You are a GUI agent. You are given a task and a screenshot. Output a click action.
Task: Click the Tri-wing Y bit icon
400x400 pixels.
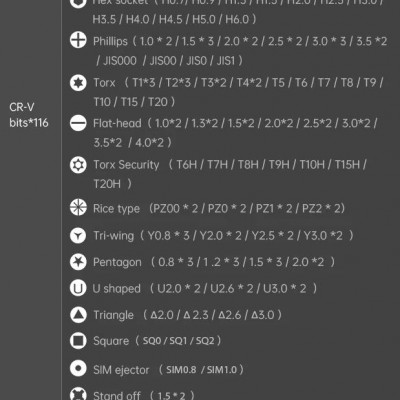click(x=78, y=236)
